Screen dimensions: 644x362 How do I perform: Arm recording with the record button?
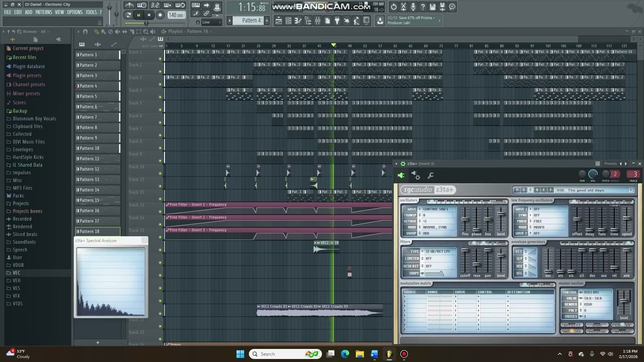[160, 15]
